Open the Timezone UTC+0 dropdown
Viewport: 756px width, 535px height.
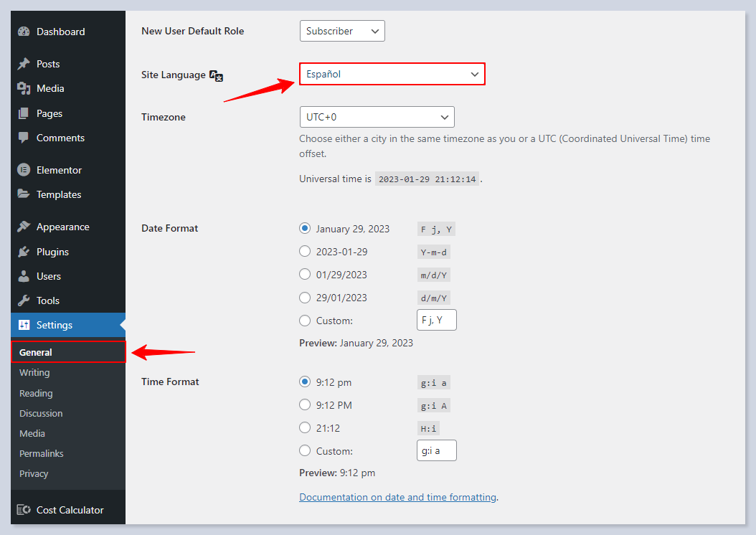[x=377, y=117]
